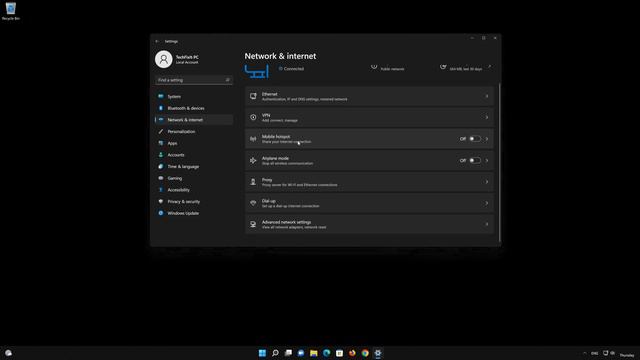Open the weather widget at taskbar left
Viewport: 640px width, 360px height.
click(x=8, y=353)
